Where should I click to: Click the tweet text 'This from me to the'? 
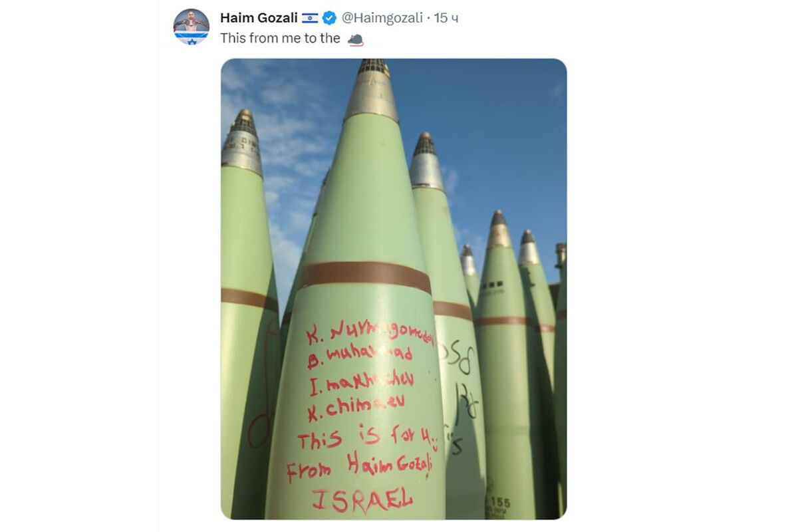(280, 39)
